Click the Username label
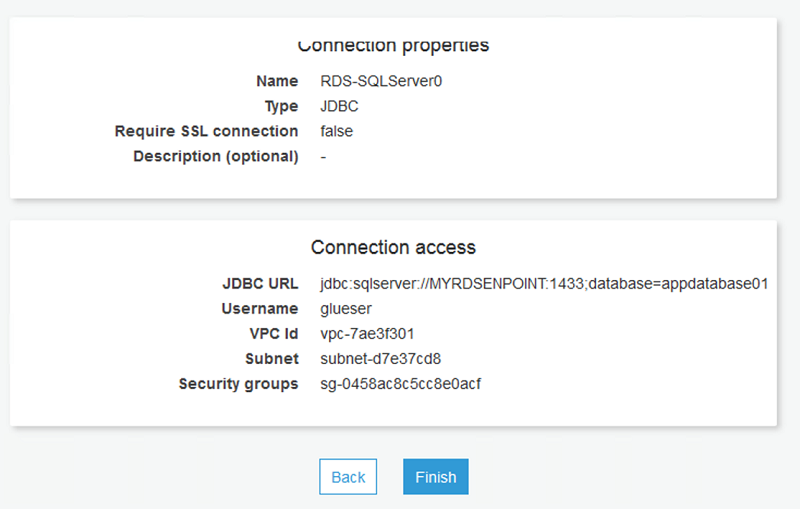800x509 pixels. coord(260,308)
